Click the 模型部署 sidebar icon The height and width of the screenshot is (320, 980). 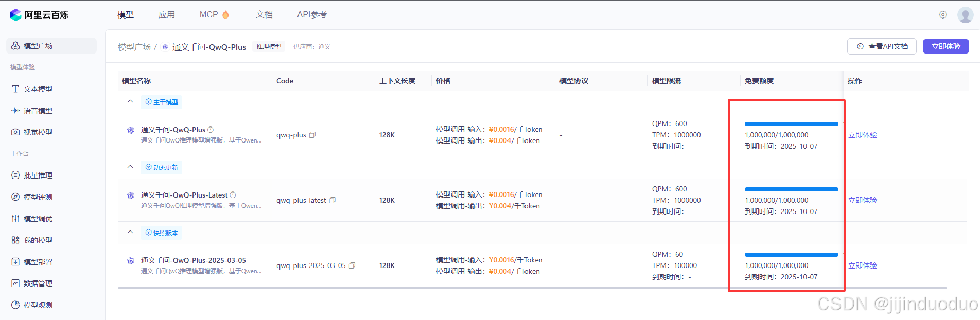click(x=15, y=262)
